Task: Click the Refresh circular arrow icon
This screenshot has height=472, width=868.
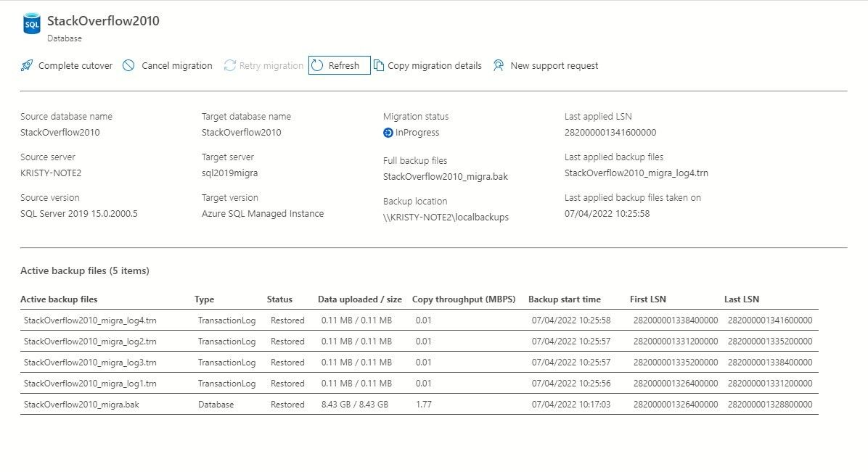Action: pos(317,65)
